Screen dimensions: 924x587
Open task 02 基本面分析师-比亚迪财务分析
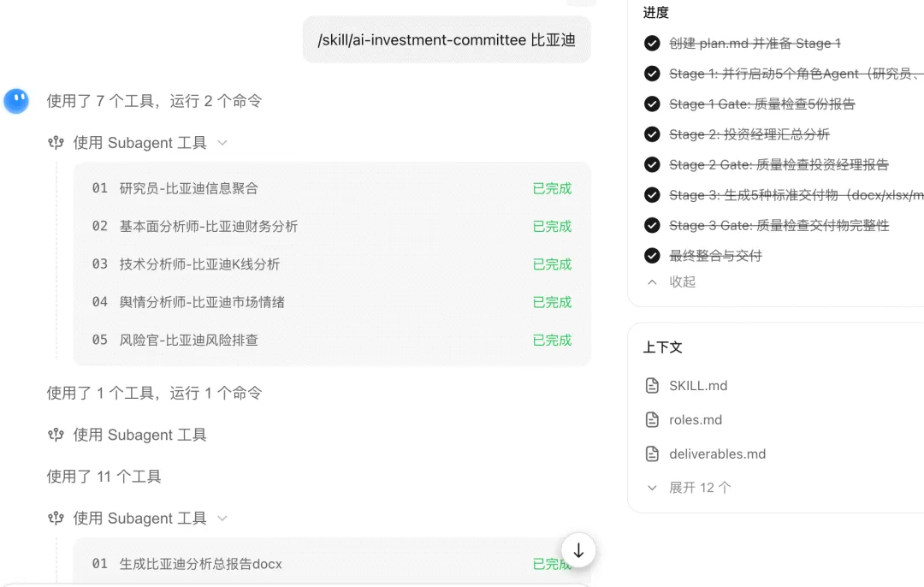click(x=332, y=226)
